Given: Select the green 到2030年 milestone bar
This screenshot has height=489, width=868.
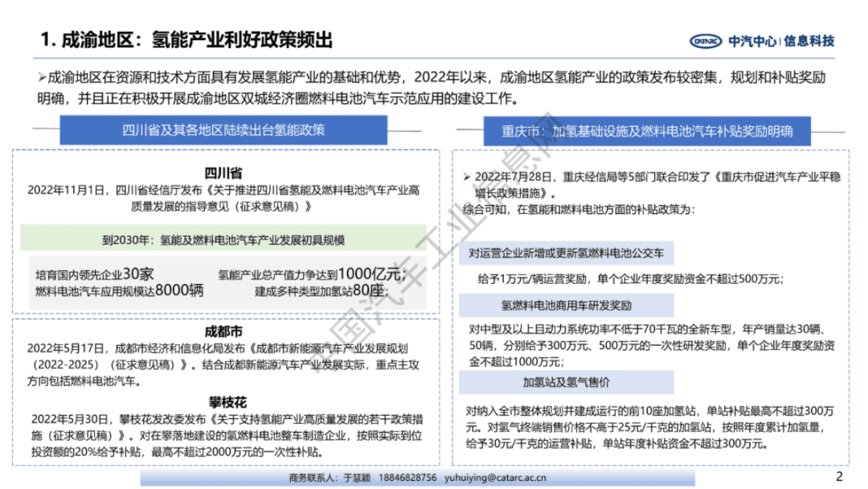Looking at the screenshot, I should coord(223,237).
